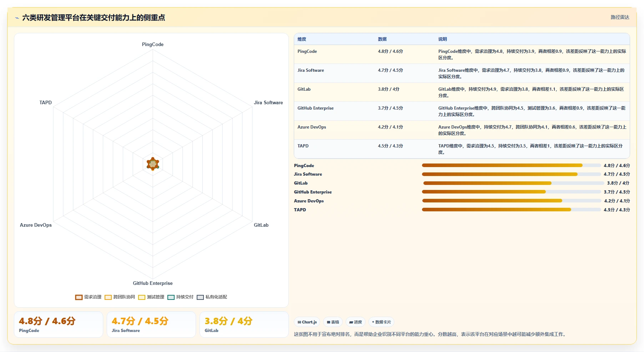644x352 pixels.
Task: Toggle the 私有化适配 legend entry
Action: 212,297
